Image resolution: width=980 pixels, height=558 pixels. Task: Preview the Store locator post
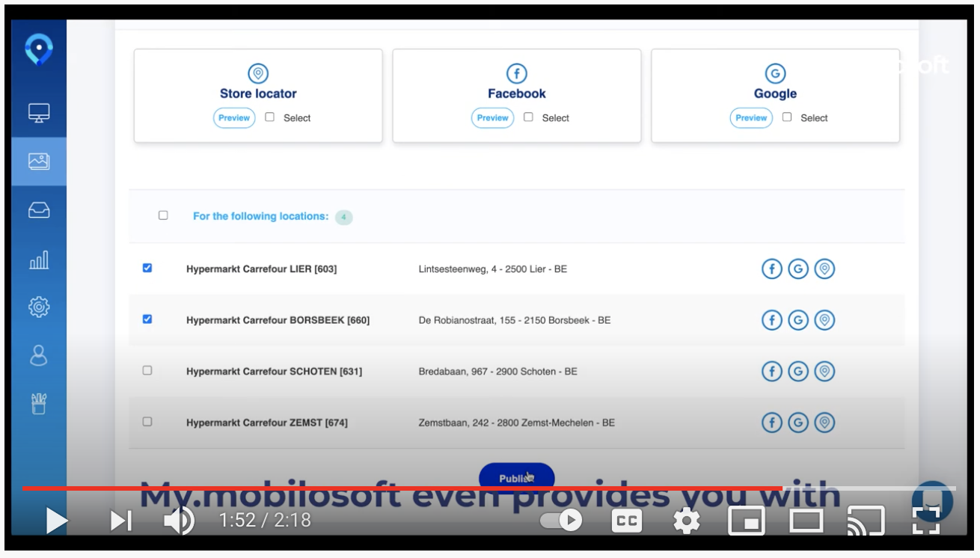tap(234, 118)
